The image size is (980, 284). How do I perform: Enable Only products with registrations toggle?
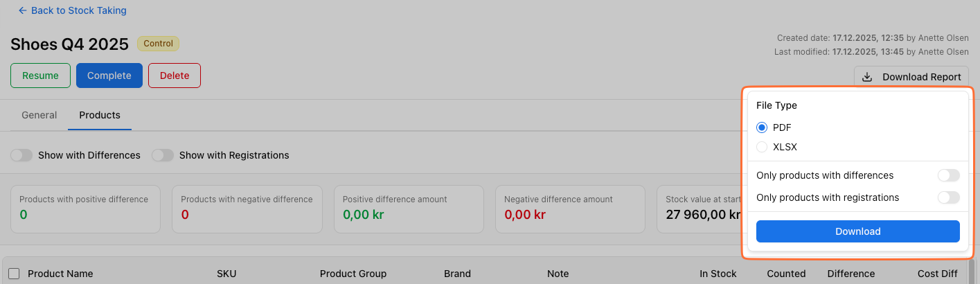point(948,198)
